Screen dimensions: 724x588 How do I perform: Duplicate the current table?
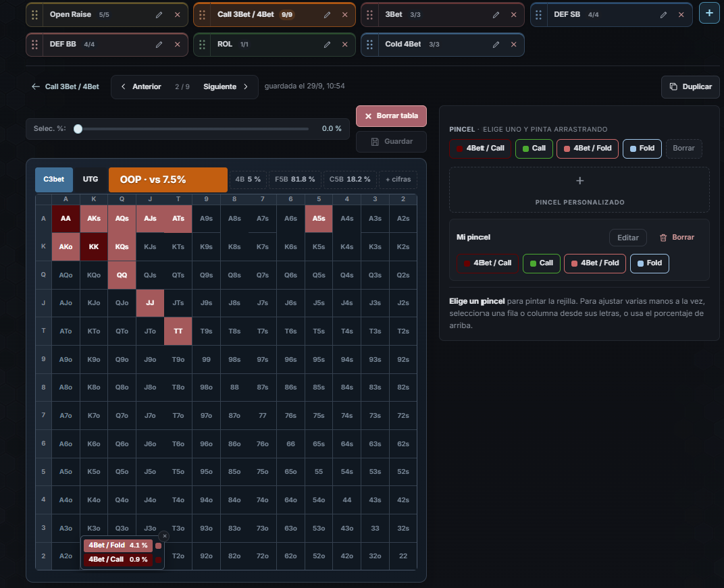tap(690, 87)
